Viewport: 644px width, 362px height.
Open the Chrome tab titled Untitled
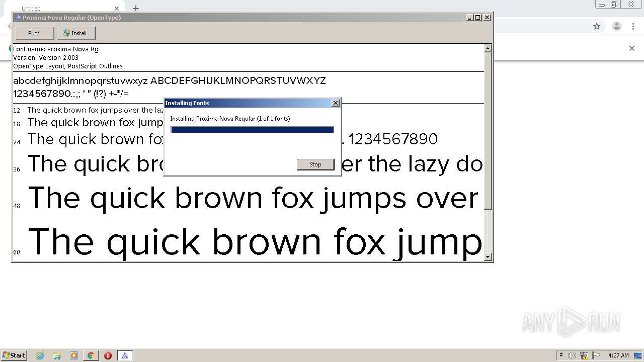(65, 8)
